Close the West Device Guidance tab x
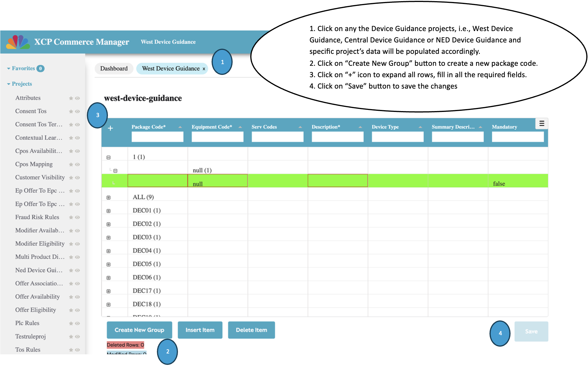The height and width of the screenshot is (366, 588). (x=204, y=69)
